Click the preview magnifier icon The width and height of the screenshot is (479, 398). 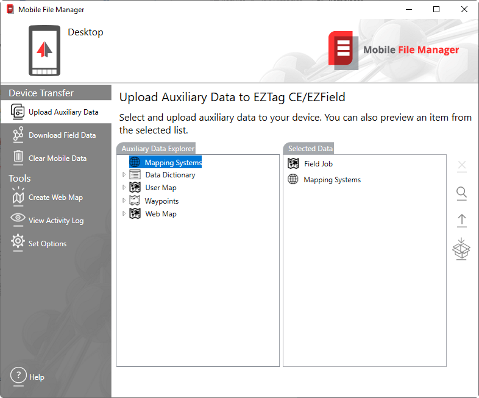point(462,193)
